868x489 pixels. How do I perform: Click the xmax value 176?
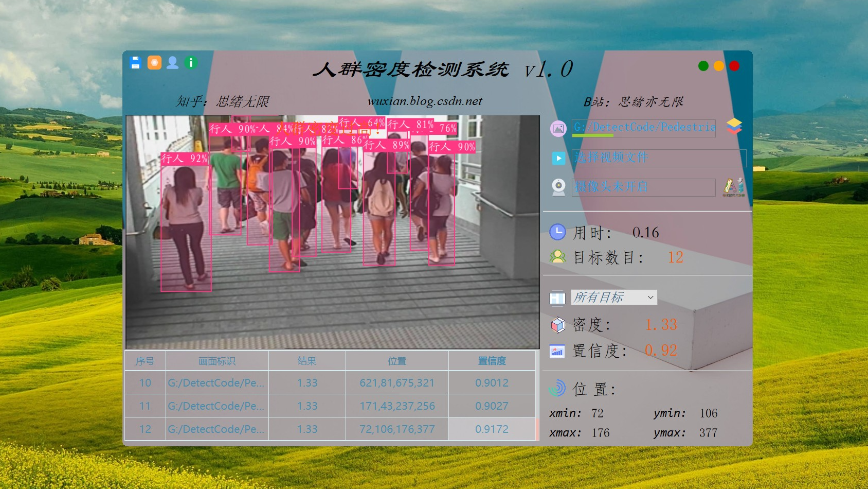pos(601,433)
